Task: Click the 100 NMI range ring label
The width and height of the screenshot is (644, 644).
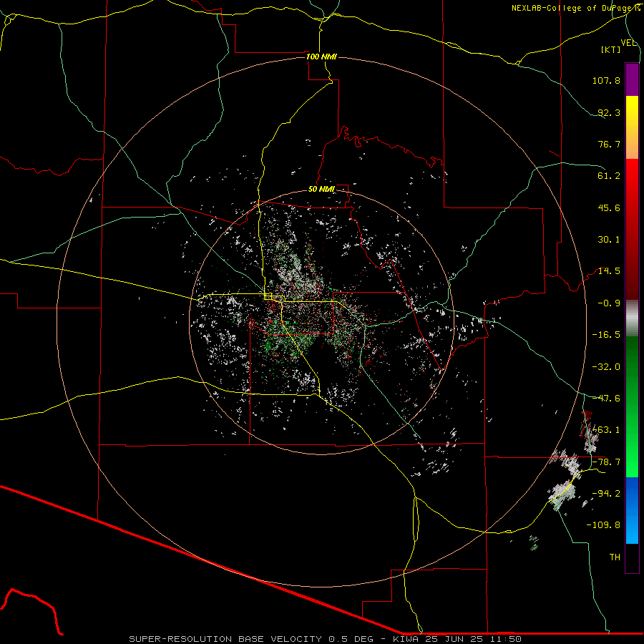Action: (x=321, y=57)
